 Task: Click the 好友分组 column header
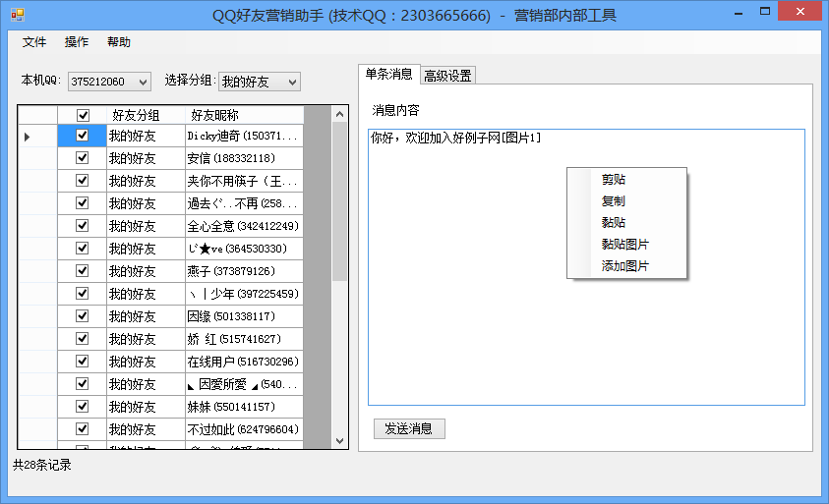pos(146,115)
